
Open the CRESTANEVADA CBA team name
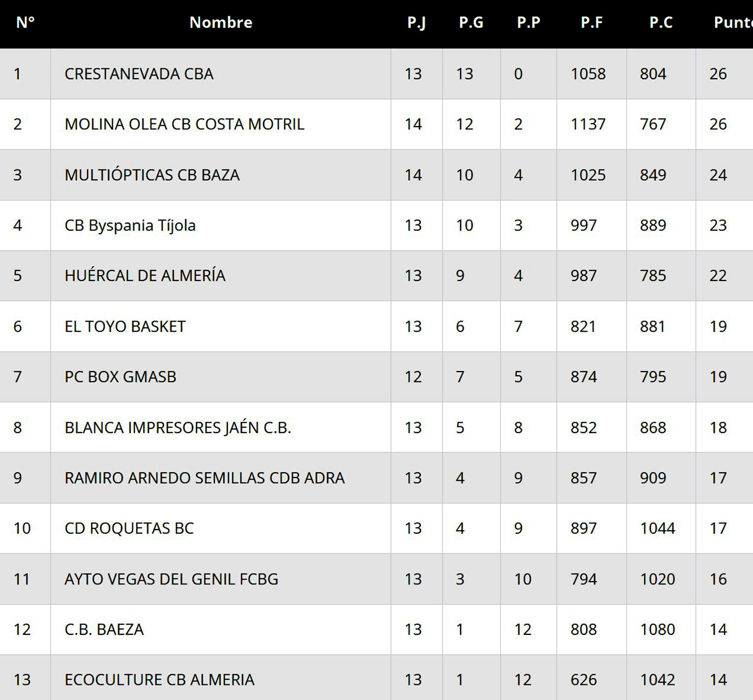[x=139, y=74]
